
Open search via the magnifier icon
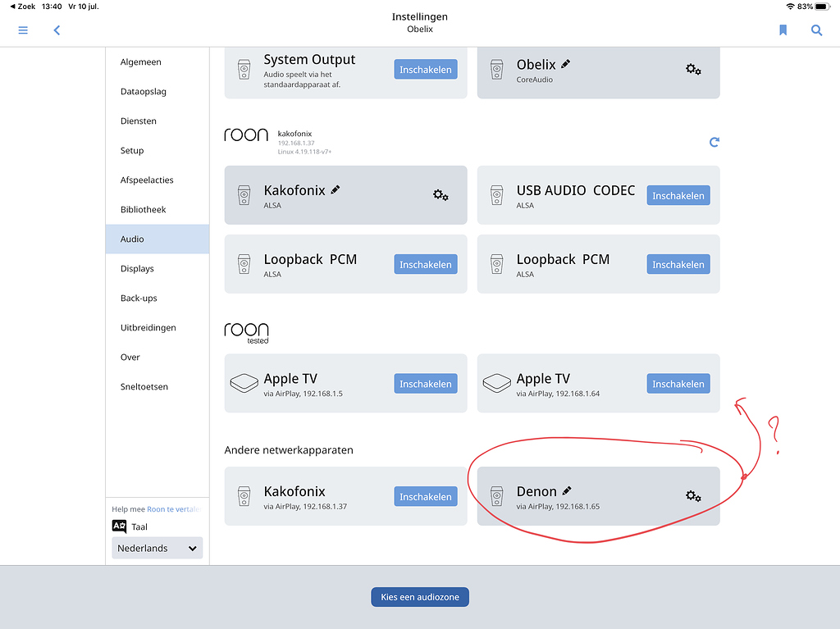816,30
